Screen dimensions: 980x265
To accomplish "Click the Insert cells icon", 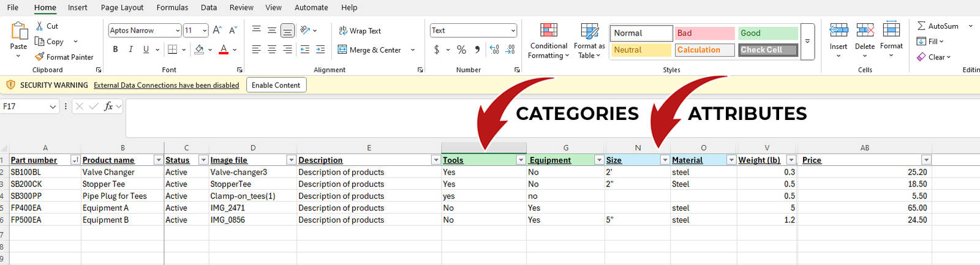I will (x=839, y=31).
